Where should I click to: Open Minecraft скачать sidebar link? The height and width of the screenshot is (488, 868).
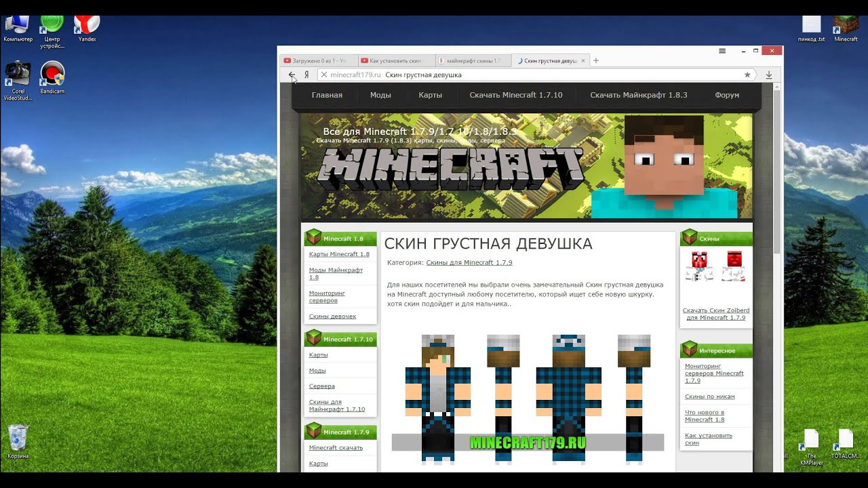point(336,447)
